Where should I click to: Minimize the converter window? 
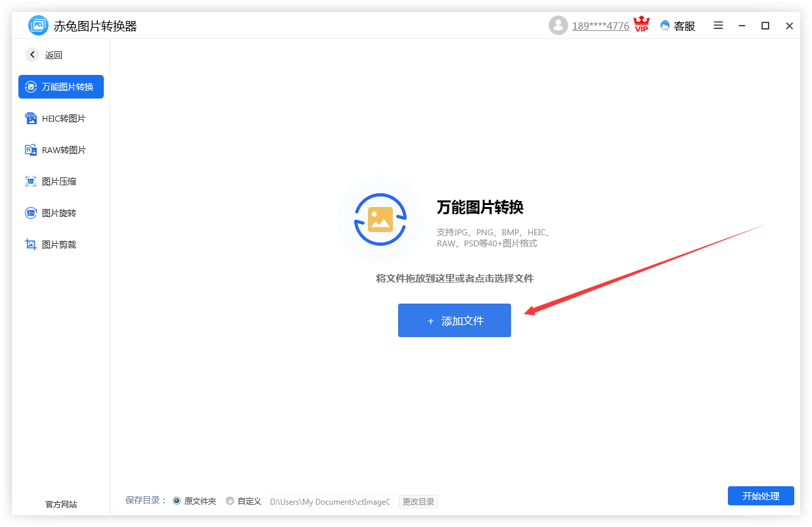tap(742, 26)
